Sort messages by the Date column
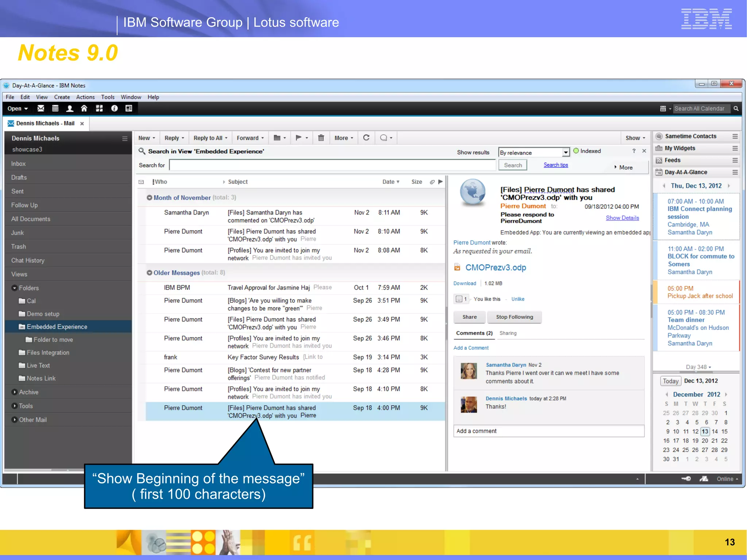This screenshot has height=560, width=747. (x=391, y=182)
